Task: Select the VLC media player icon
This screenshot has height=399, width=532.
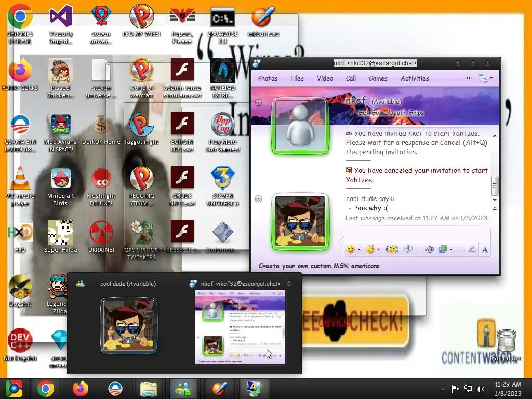Action: tap(20, 186)
